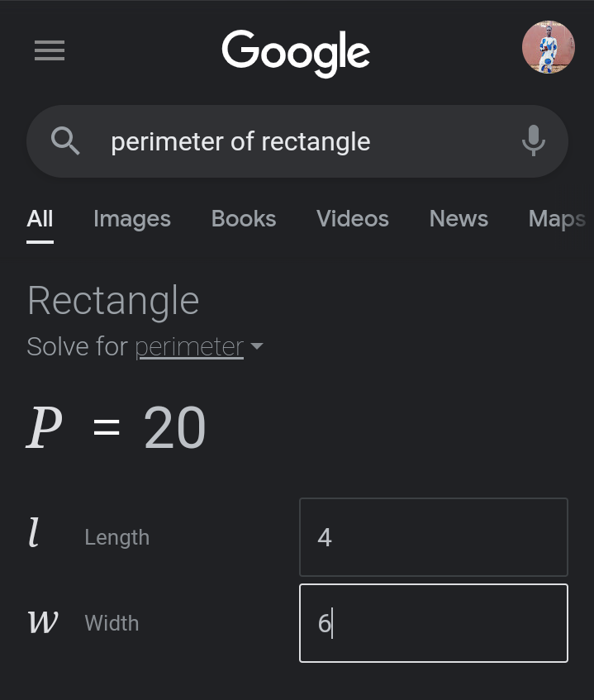The image size is (594, 700).
Task: Click the Length label text
Action: click(116, 537)
